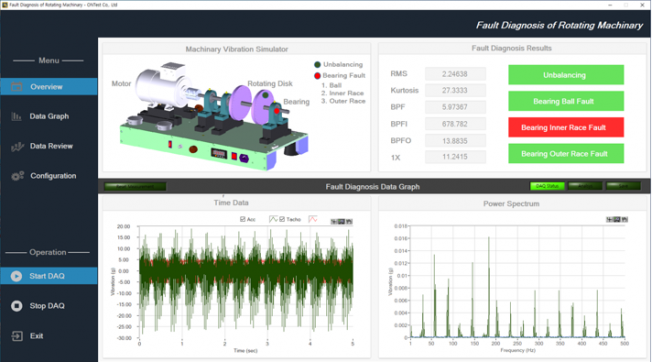The height and width of the screenshot is (362, 652).
Task: Click the Bearing label near the shaft
Action: (x=296, y=102)
